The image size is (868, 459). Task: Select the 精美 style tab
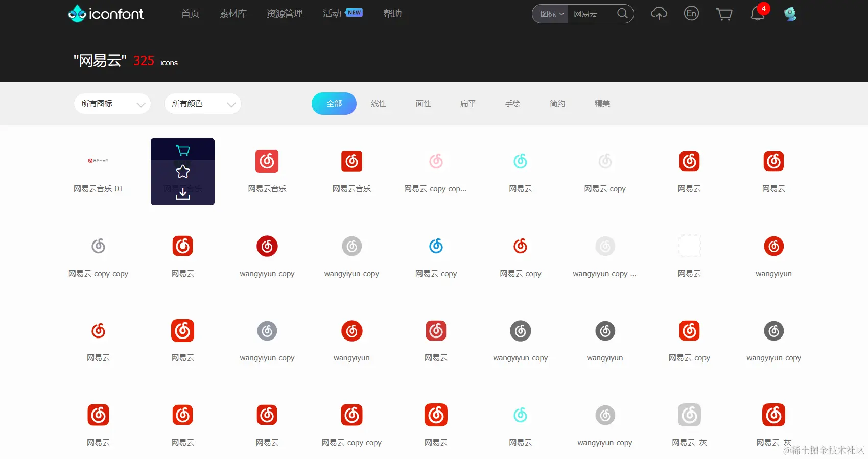pyautogui.click(x=602, y=104)
